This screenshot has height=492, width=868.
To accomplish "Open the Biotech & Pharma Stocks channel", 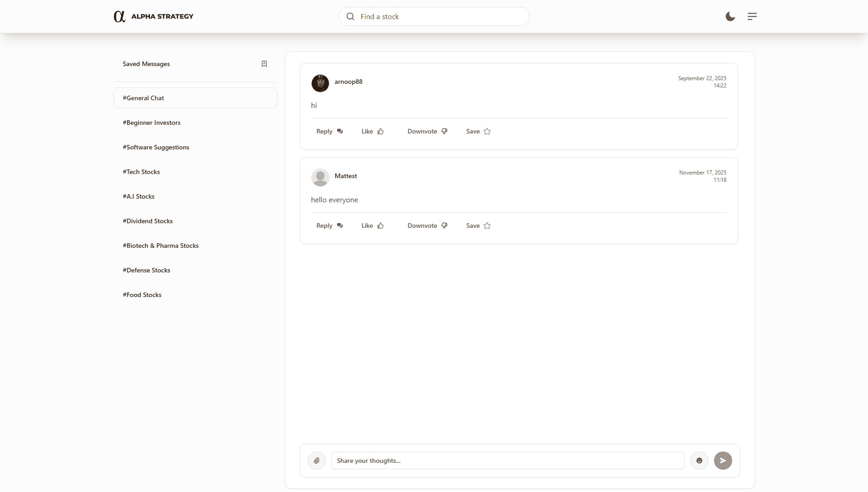I will (160, 245).
